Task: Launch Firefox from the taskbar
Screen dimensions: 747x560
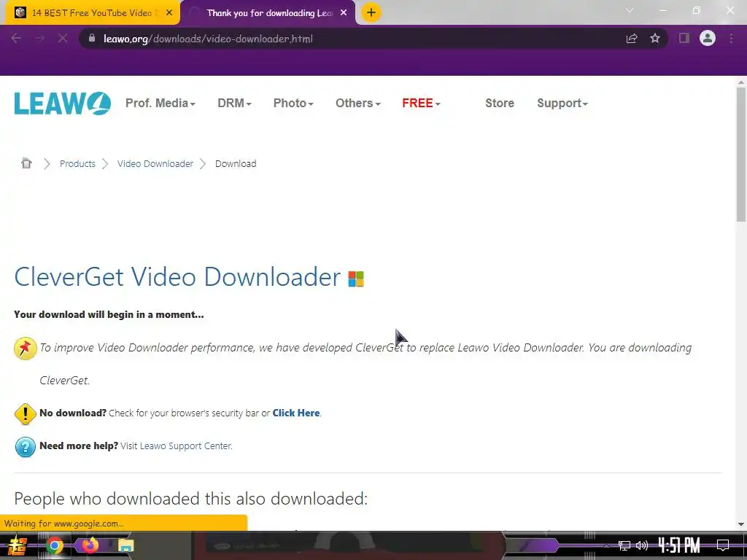Action: [x=90, y=545]
